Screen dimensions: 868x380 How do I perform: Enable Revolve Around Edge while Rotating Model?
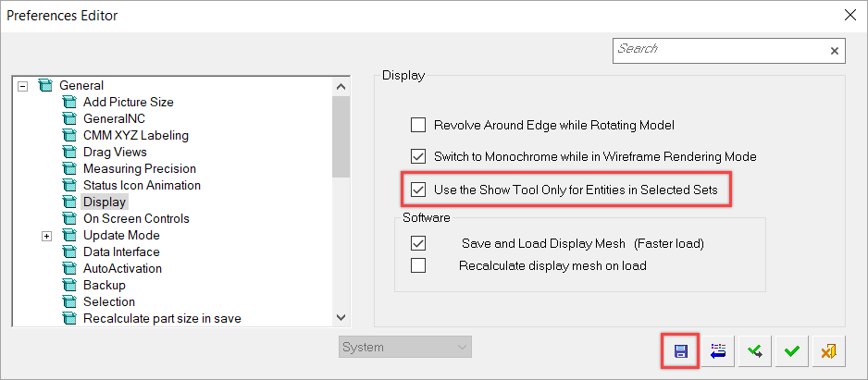click(x=418, y=125)
